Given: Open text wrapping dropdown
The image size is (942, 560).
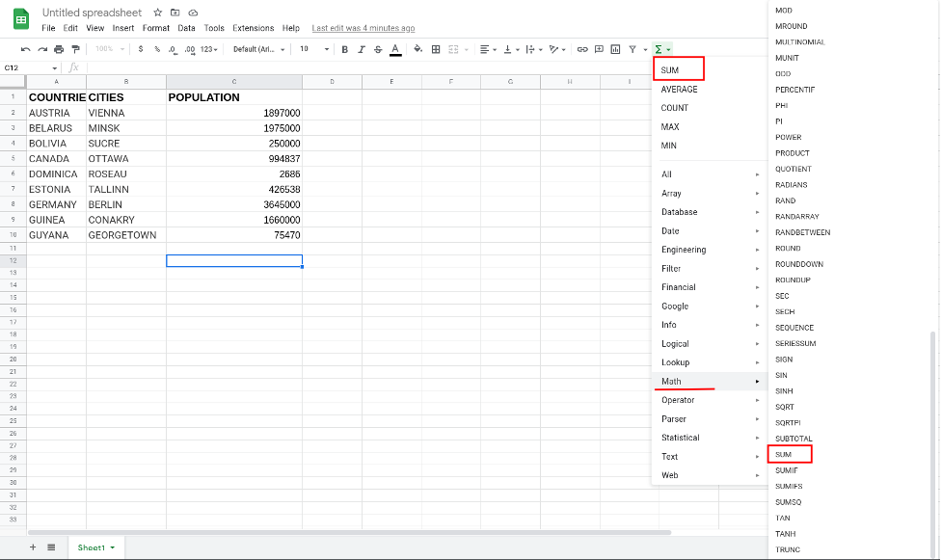Looking at the screenshot, I should (534, 49).
